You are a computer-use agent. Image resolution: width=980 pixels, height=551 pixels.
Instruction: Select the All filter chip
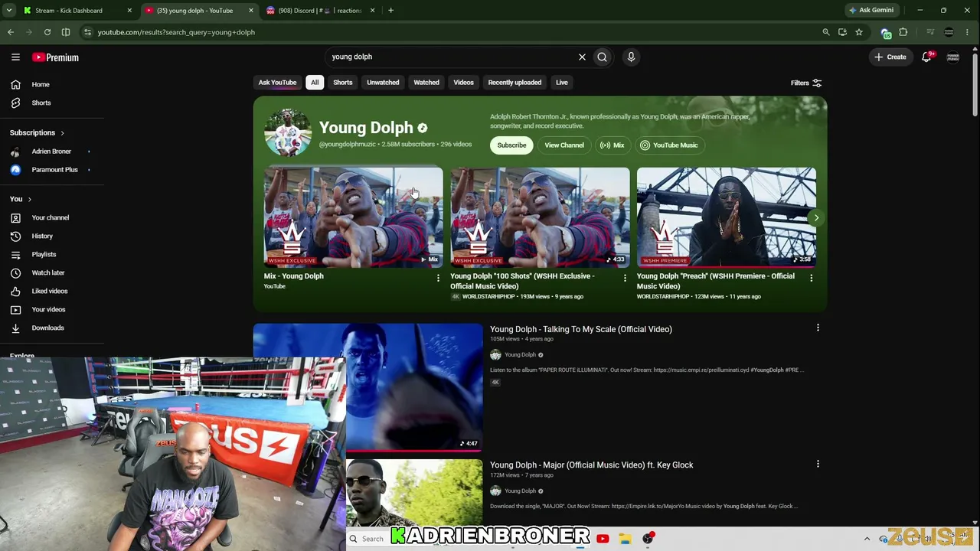pyautogui.click(x=315, y=83)
